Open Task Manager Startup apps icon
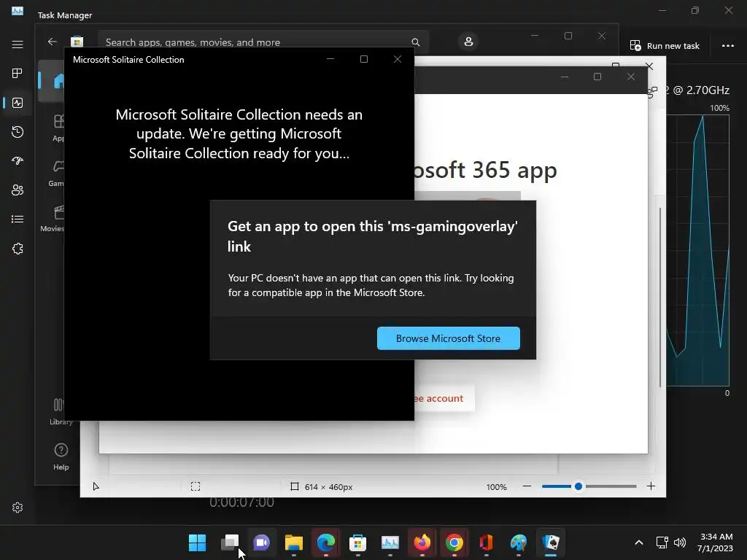Image resolution: width=747 pixels, height=560 pixels. (18, 161)
